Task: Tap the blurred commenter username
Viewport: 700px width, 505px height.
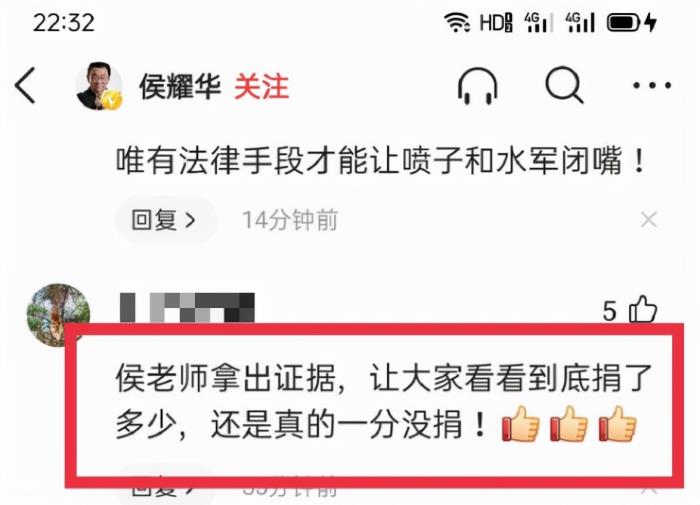Action: click(x=188, y=307)
